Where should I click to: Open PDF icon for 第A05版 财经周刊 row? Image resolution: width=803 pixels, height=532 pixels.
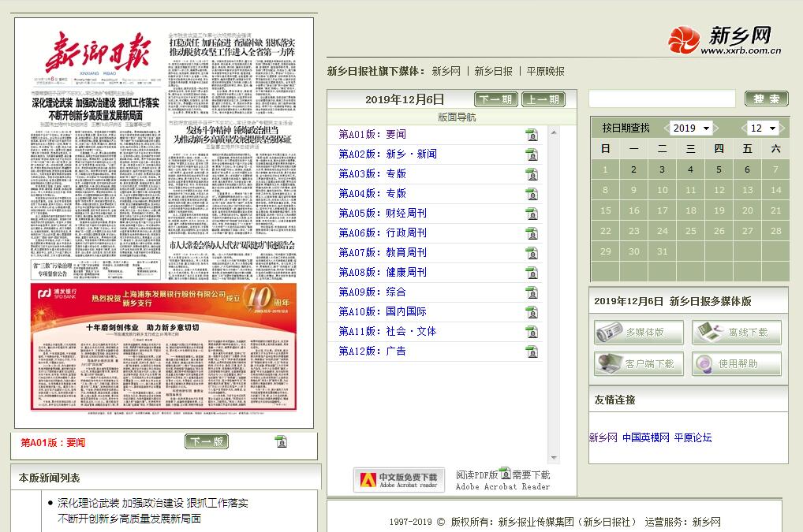[532, 214]
